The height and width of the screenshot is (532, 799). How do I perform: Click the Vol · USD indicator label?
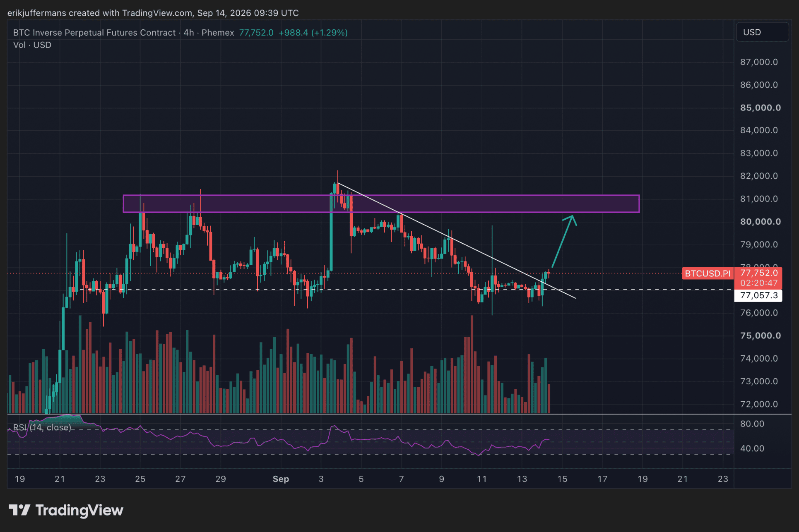pos(32,45)
